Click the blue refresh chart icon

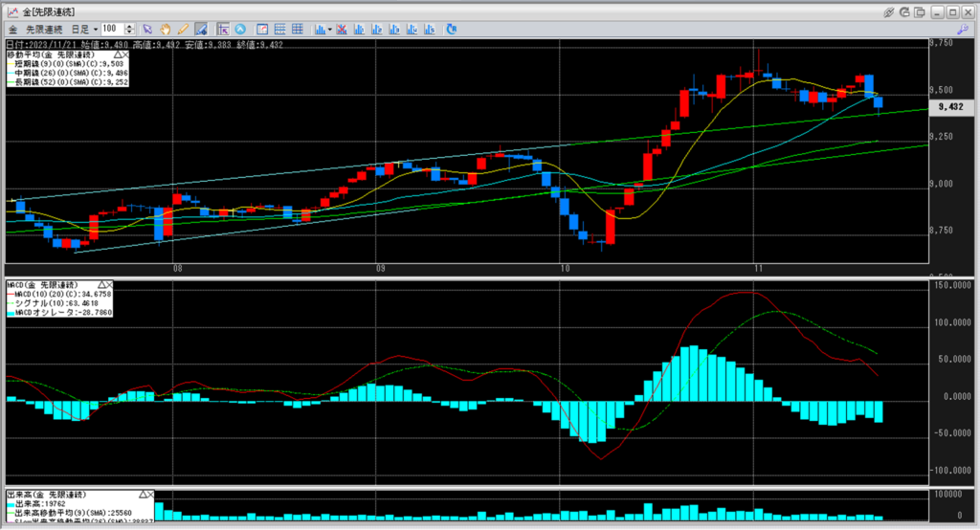point(452,30)
